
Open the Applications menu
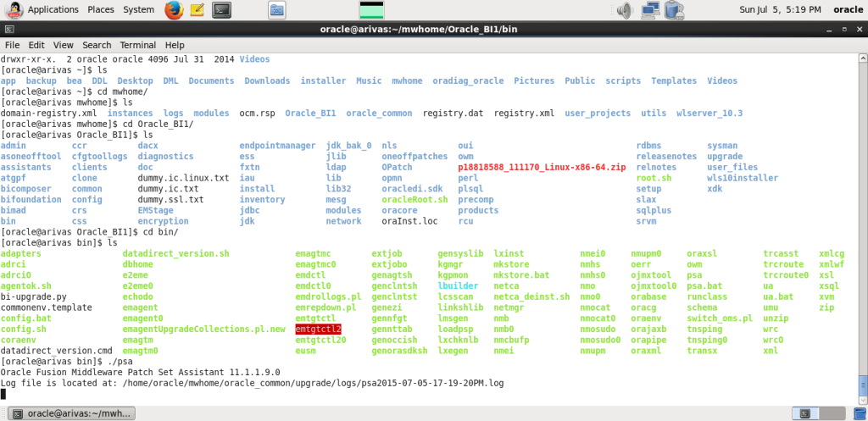[53, 9]
